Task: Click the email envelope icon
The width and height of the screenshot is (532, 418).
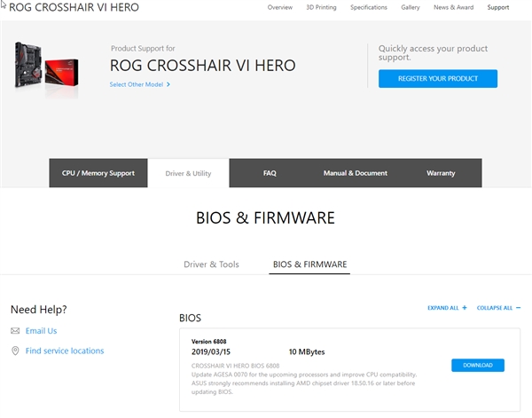Action: tap(15, 331)
